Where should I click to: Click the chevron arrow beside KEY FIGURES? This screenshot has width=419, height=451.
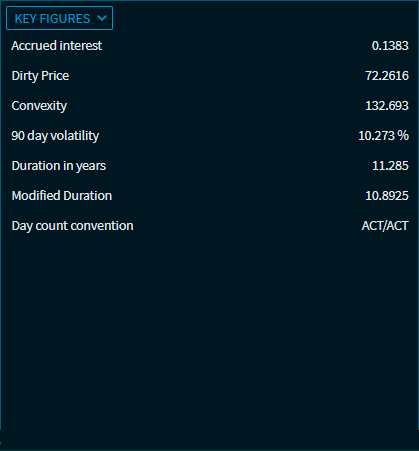tap(102, 18)
